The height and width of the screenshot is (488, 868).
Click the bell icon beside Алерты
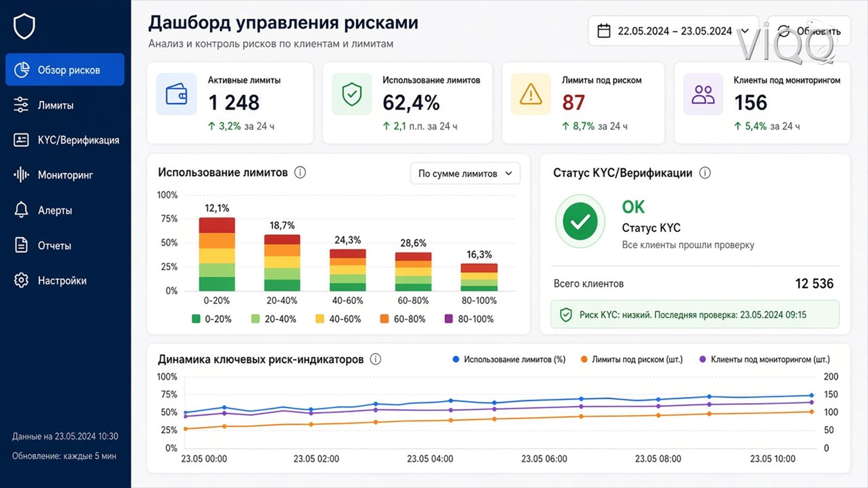(21, 210)
